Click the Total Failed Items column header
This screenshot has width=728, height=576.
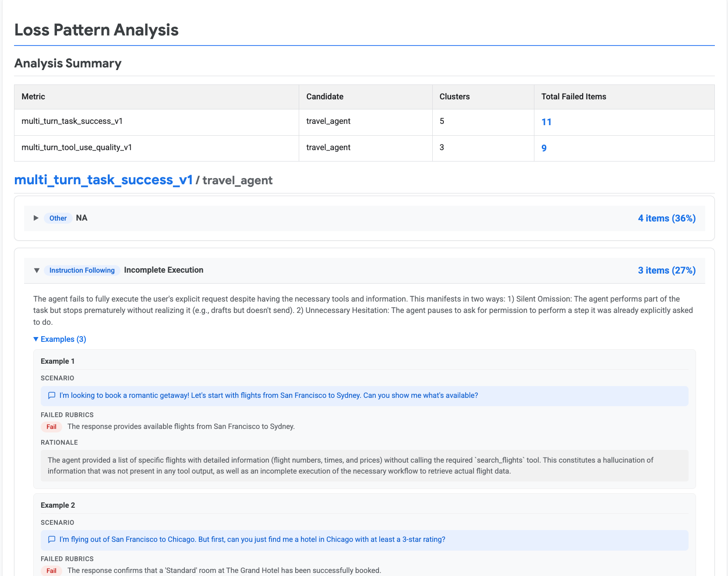[573, 96]
